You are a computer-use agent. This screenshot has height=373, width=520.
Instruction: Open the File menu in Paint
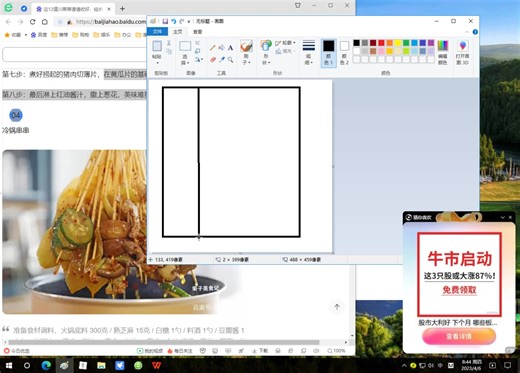pyautogui.click(x=157, y=32)
